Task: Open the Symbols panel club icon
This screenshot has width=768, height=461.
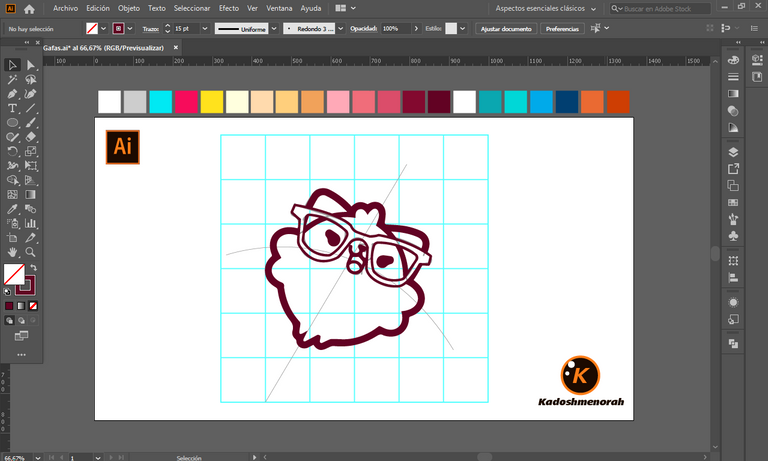Action: click(733, 236)
